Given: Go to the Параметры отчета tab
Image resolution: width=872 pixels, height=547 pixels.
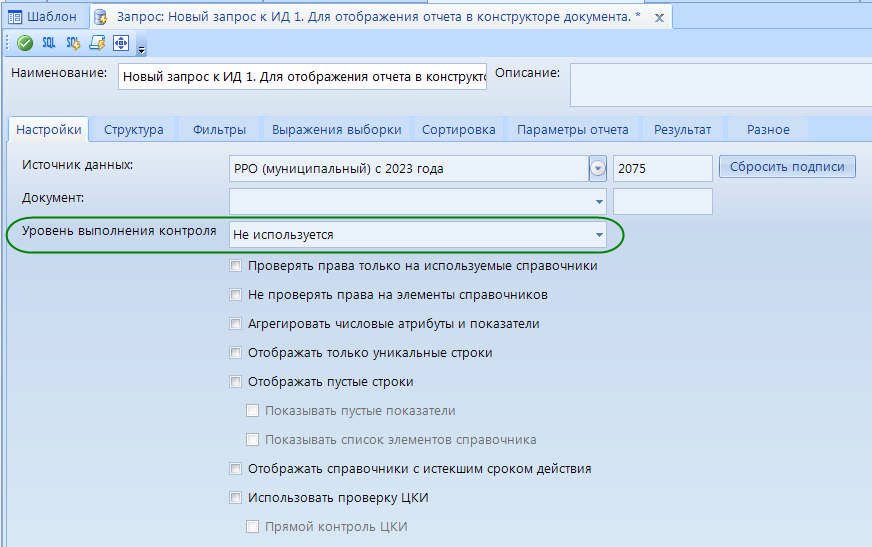Looking at the screenshot, I should point(573,130).
